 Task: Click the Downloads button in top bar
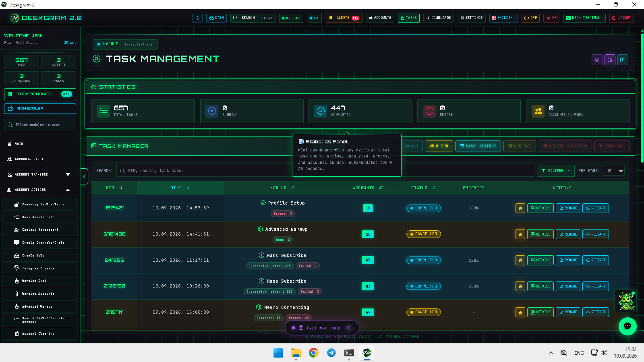coord(439,18)
